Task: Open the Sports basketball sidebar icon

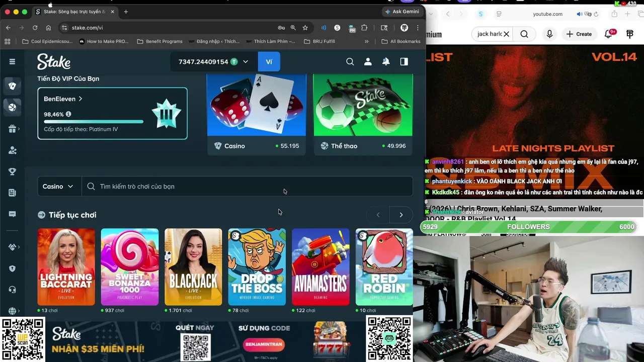Action: tap(13, 107)
